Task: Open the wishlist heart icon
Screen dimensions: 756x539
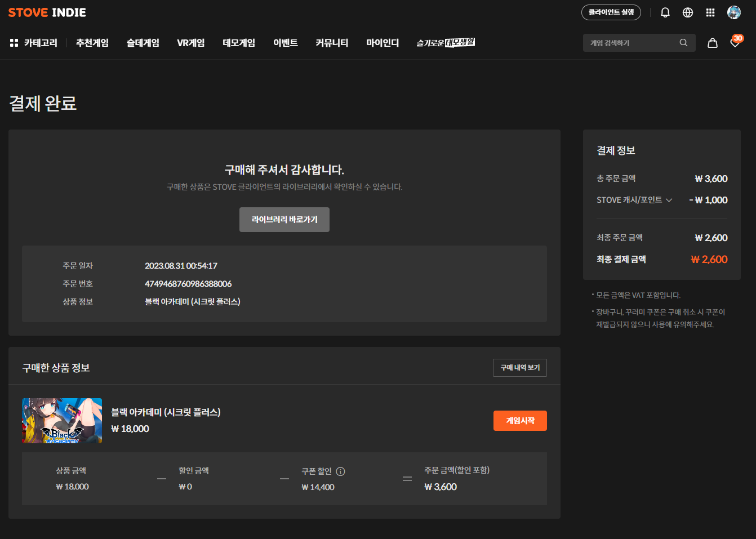Action: (735, 43)
